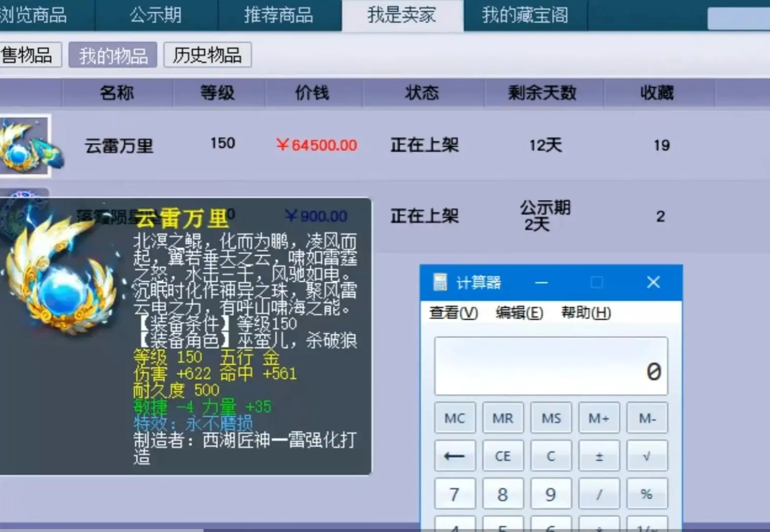Click the percent (%) calculator key

[647, 494]
